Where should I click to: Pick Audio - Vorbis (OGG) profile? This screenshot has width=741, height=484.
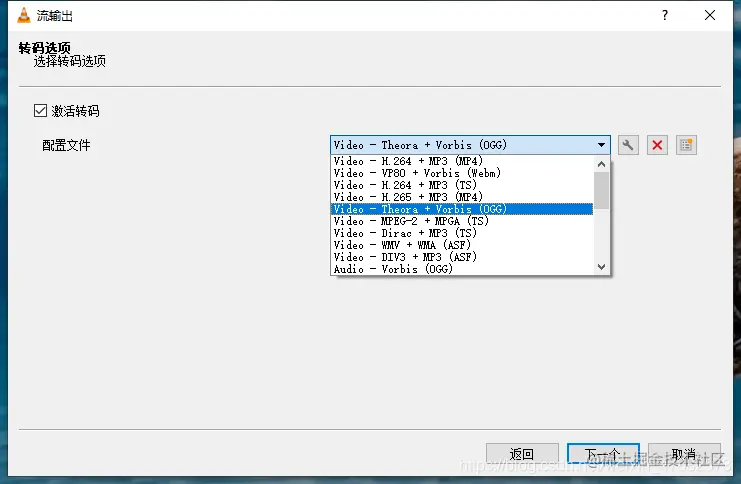[462, 269]
